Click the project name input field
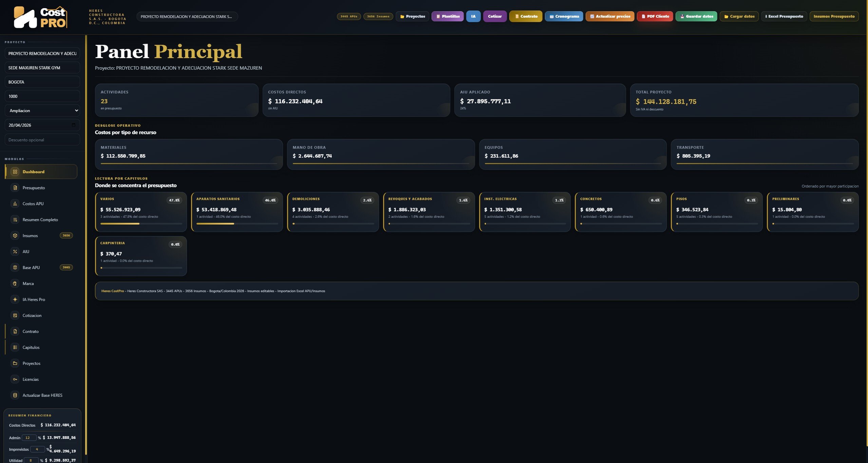 click(42, 54)
